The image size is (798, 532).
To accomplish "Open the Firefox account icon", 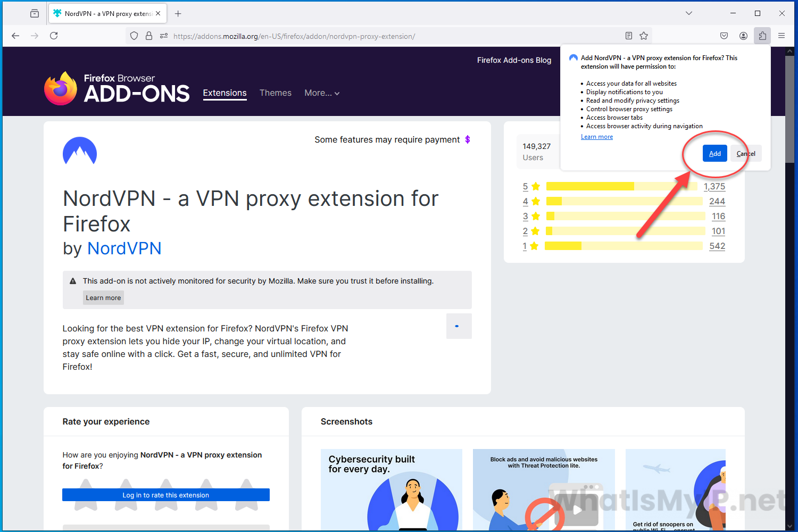I will tap(743, 36).
